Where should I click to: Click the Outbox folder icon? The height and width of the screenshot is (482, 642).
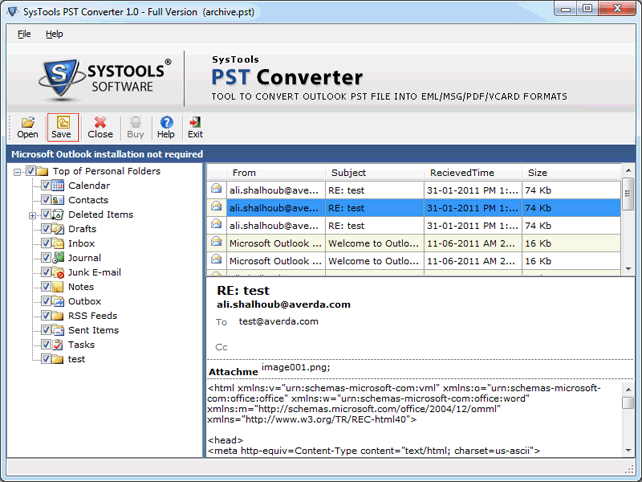[x=58, y=301]
